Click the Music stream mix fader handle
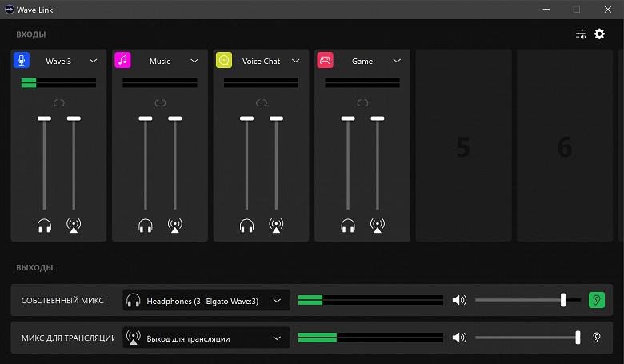 point(174,118)
